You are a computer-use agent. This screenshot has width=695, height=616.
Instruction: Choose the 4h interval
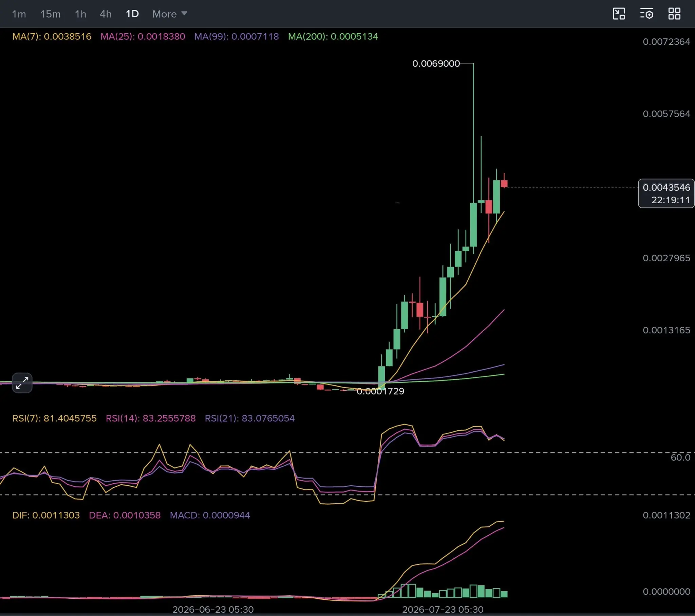pyautogui.click(x=106, y=14)
